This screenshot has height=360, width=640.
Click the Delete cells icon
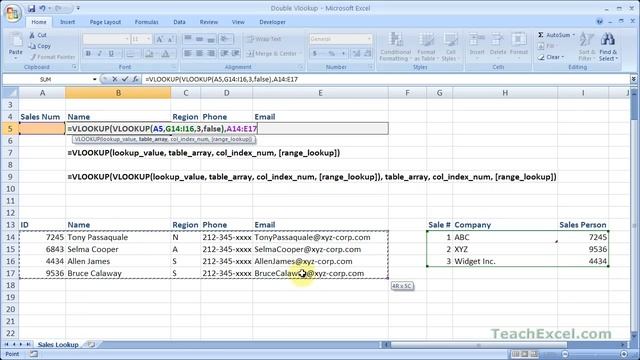point(498,40)
